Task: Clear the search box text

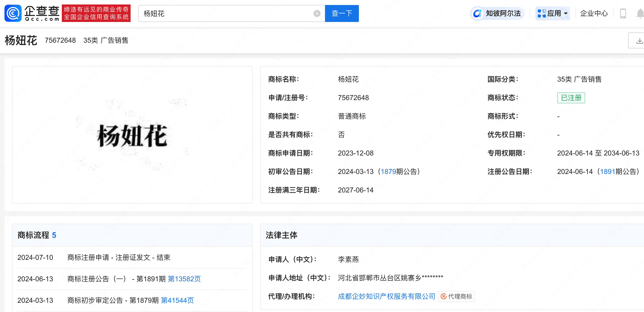Action: point(317,13)
